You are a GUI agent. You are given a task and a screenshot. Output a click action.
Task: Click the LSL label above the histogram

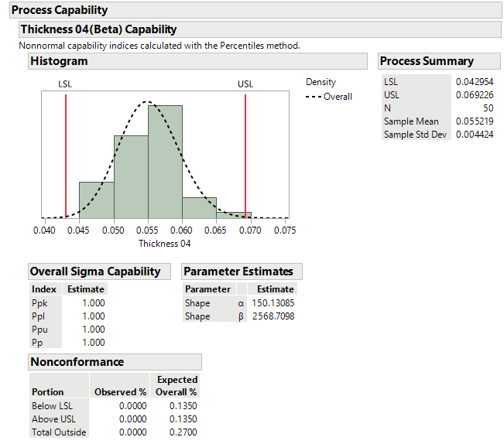point(65,84)
